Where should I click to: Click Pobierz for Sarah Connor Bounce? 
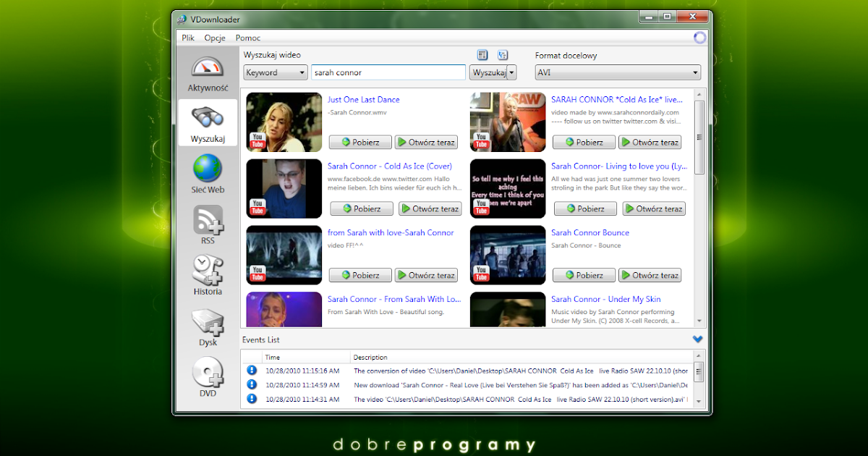(584, 275)
